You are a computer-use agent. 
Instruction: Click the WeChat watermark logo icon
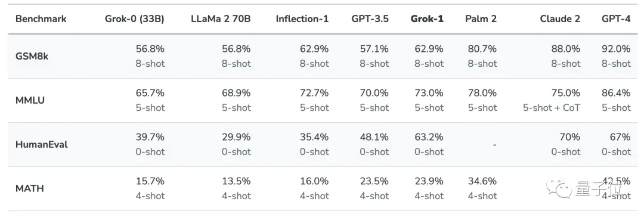(559, 188)
